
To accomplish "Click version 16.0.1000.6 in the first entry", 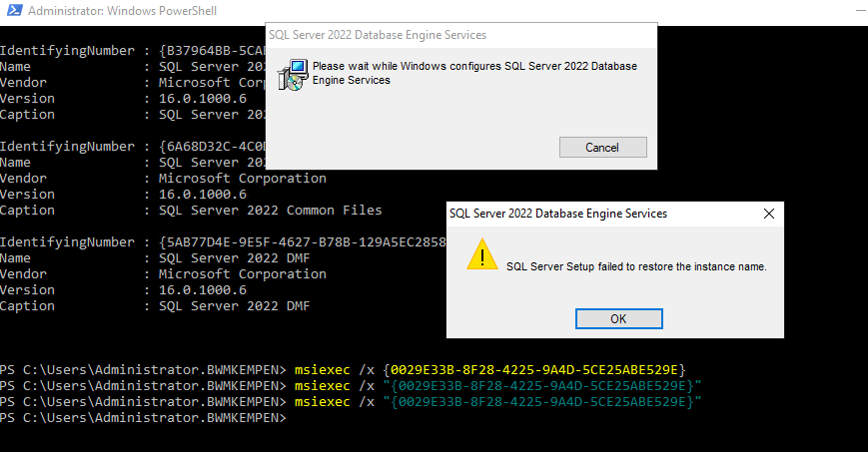I will pyautogui.click(x=203, y=99).
